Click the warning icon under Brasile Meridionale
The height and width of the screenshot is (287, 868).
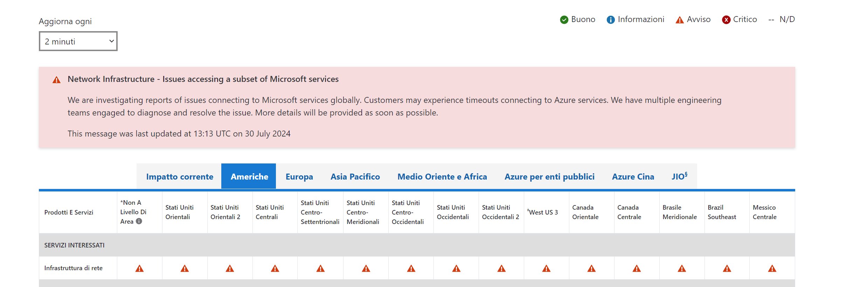point(682,268)
